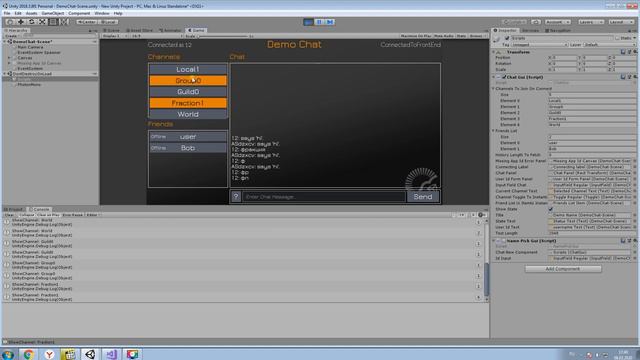
Task: Toggle the World channel
Action: click(188, 114)
